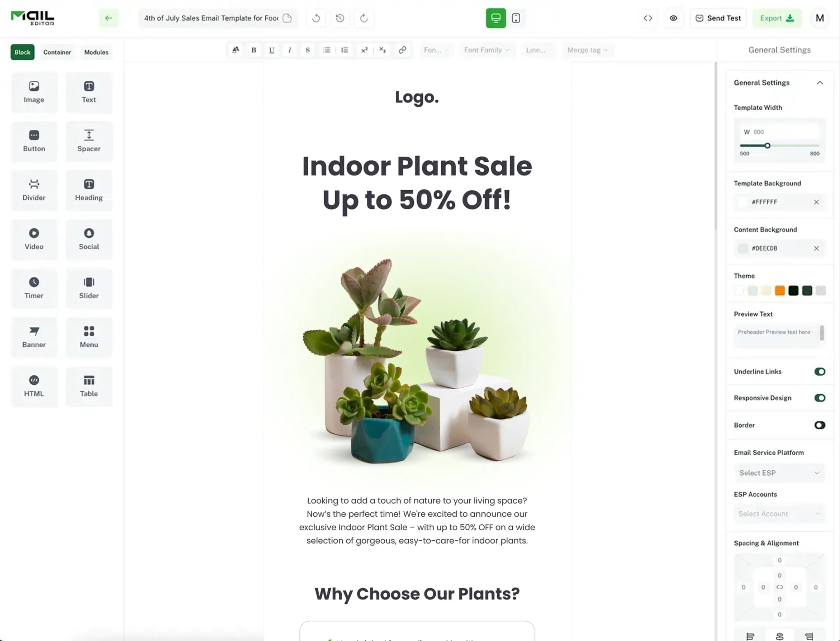Screen dimensions: 840x641
Task: Add a Text block
Action: pos(89,92)
